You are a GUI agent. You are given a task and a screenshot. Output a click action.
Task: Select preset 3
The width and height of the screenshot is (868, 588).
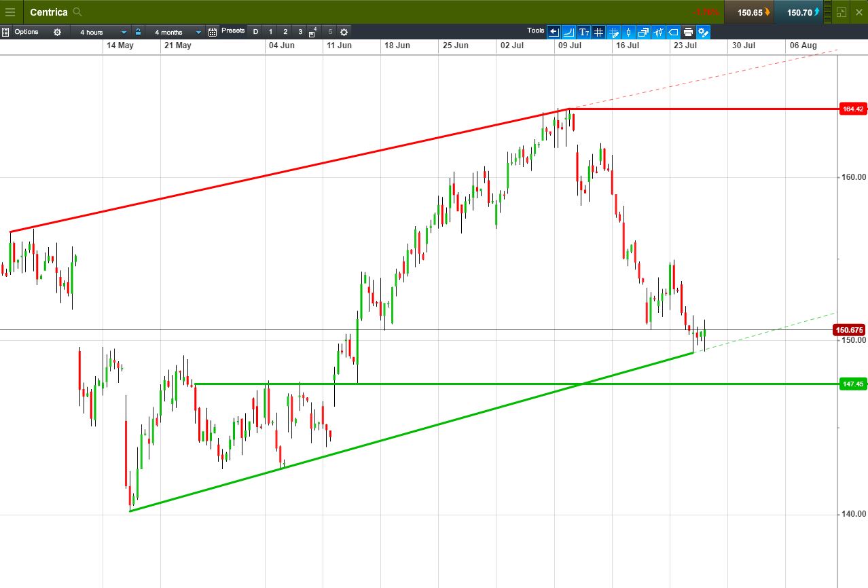[300, 32]
